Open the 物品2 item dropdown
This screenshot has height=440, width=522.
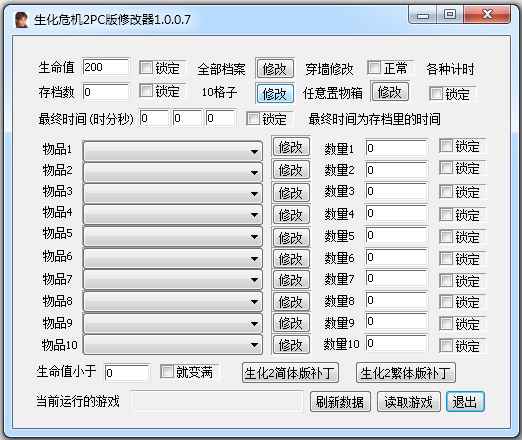click(173, 172)
